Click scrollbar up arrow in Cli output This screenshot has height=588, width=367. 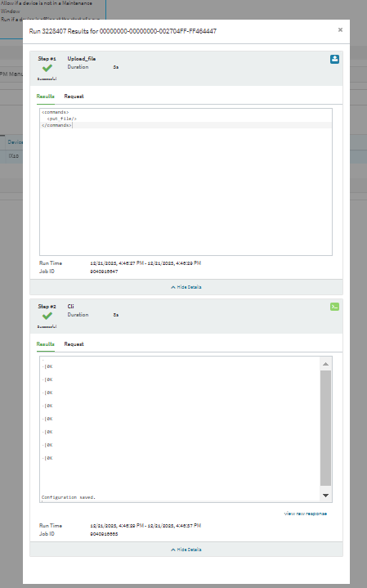click(326, 364)
